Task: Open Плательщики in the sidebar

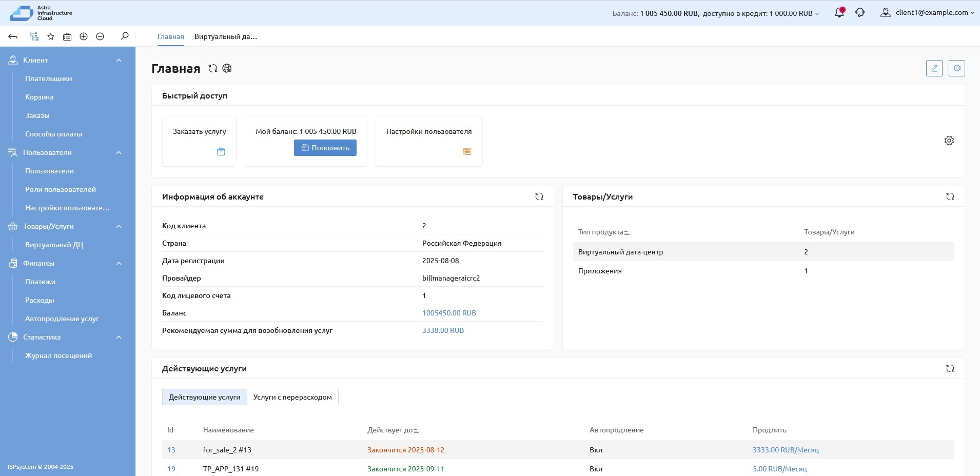Action: (x=49, y=78)
